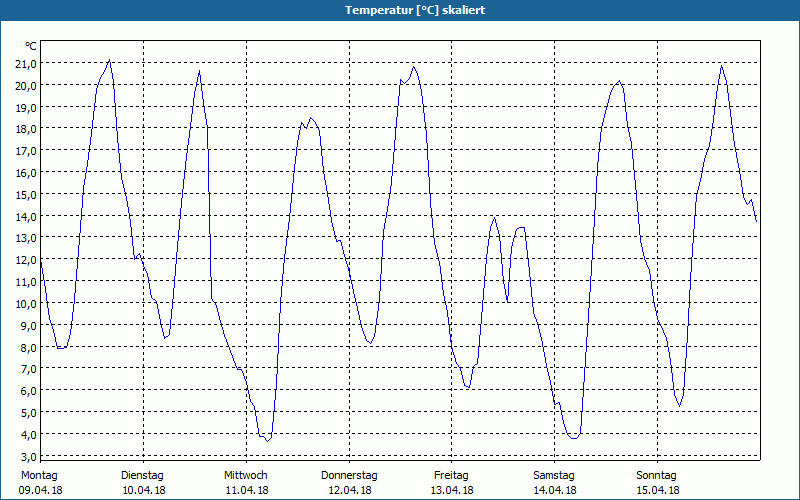
Task: Select the 15,0 axis label
Action: click(26, 195)
